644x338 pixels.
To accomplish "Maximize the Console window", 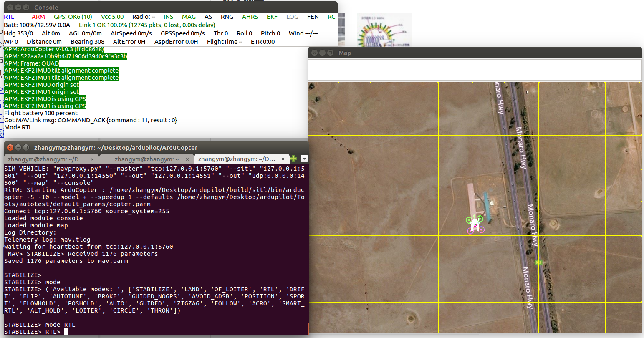I will coord(26,8).
